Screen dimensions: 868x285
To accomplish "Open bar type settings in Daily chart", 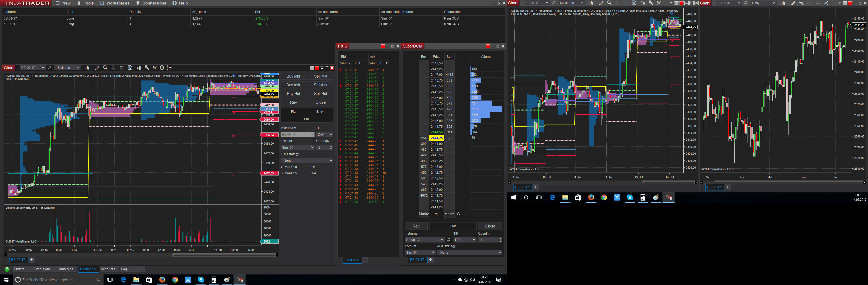I will point(783,3).
